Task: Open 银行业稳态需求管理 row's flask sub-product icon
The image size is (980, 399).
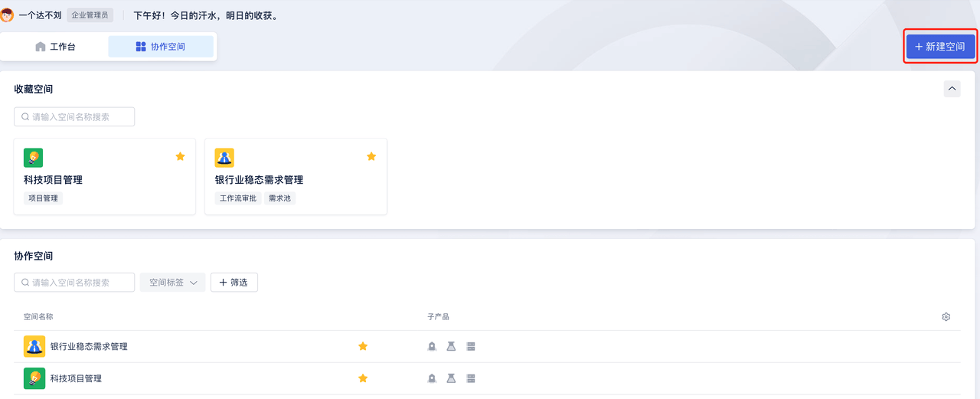Action: coord(451,346)
